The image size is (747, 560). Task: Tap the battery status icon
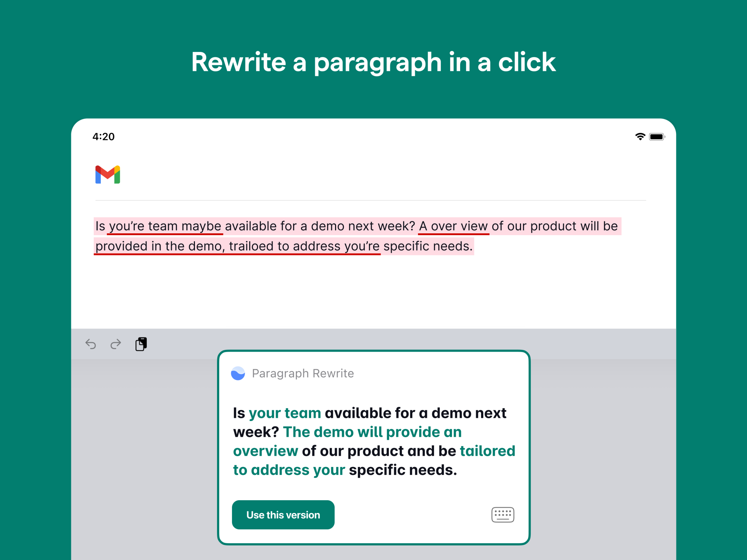(657, 137)
